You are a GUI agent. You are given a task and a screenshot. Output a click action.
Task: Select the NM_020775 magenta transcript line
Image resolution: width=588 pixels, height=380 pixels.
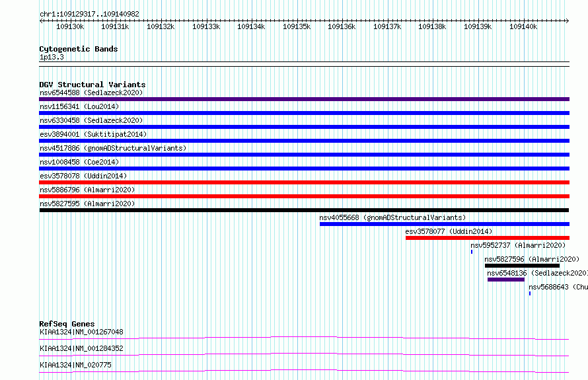click(304, 371)
